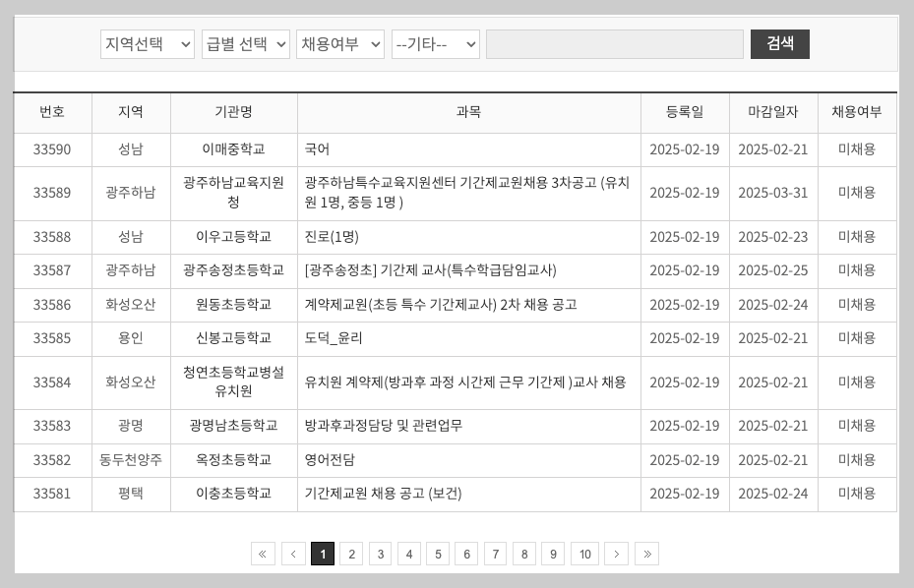The width and height of the screenshot is (914, 588).
Task: Click the 번호 column header
Action: (x=52, y=112)
